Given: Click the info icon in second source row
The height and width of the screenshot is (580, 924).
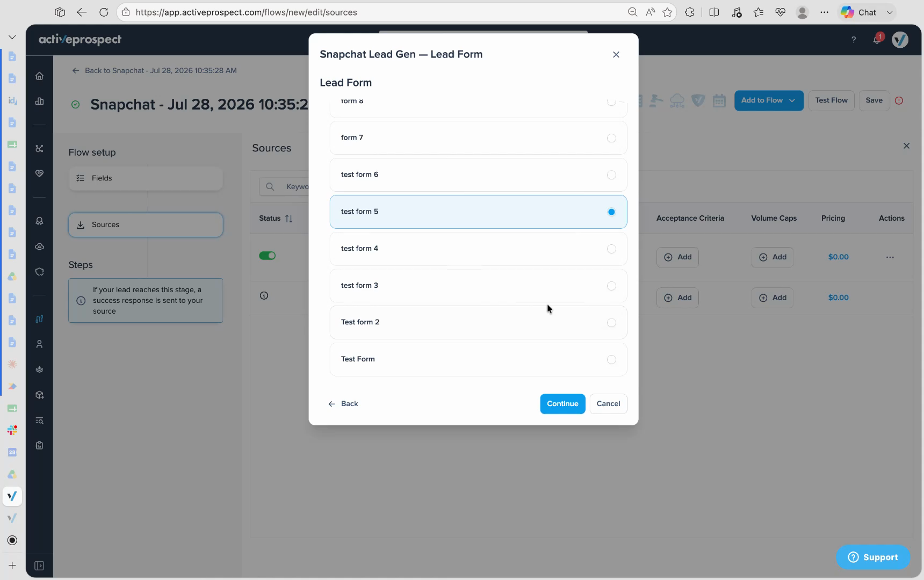Looking at the screenshot, I should click(264, 296).
